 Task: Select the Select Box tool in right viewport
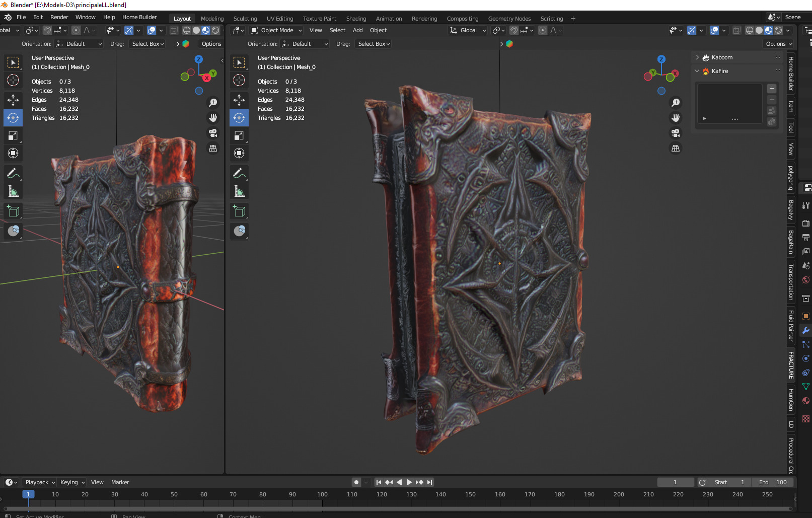pyautogui.click(x=239, y=62)
